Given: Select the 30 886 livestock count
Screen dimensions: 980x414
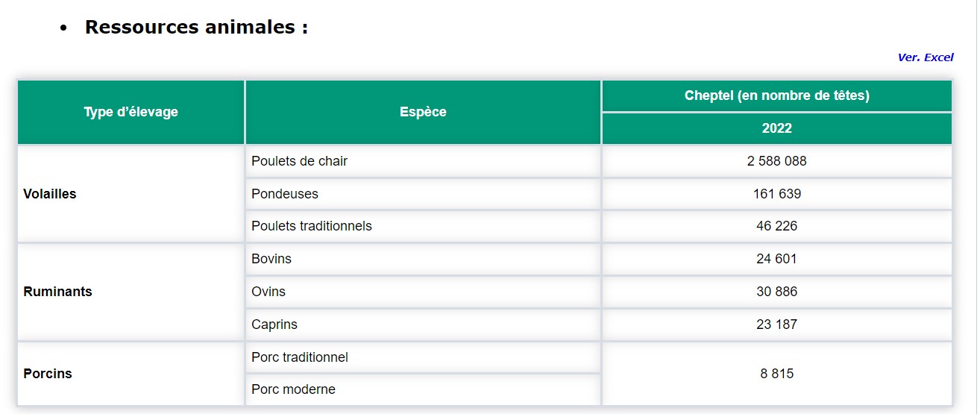Looking at the screenshot, I should point(776,292).
